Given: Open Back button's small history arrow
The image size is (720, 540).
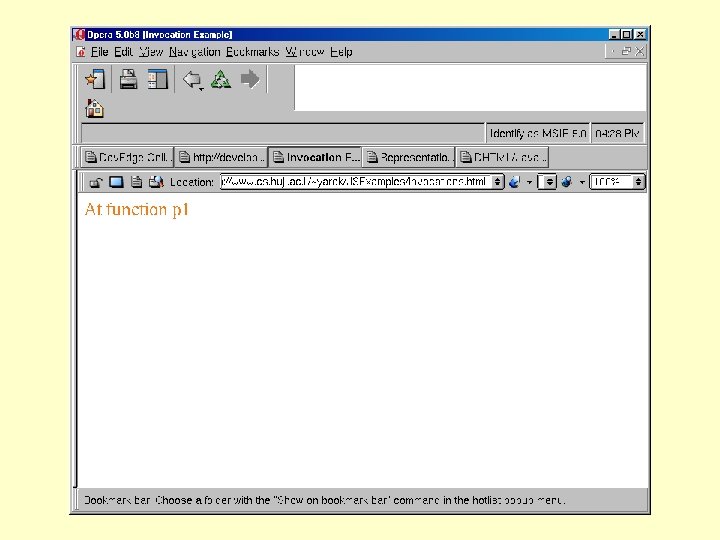Looking at the screenshot, I should click(x=201, y=89).
